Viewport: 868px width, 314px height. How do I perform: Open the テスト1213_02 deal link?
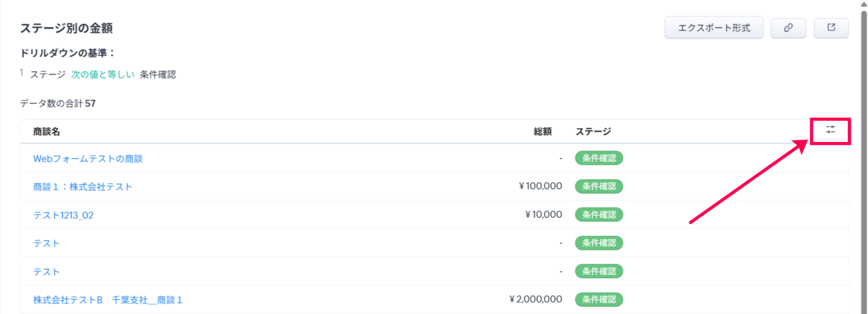(x=64, y=215)
